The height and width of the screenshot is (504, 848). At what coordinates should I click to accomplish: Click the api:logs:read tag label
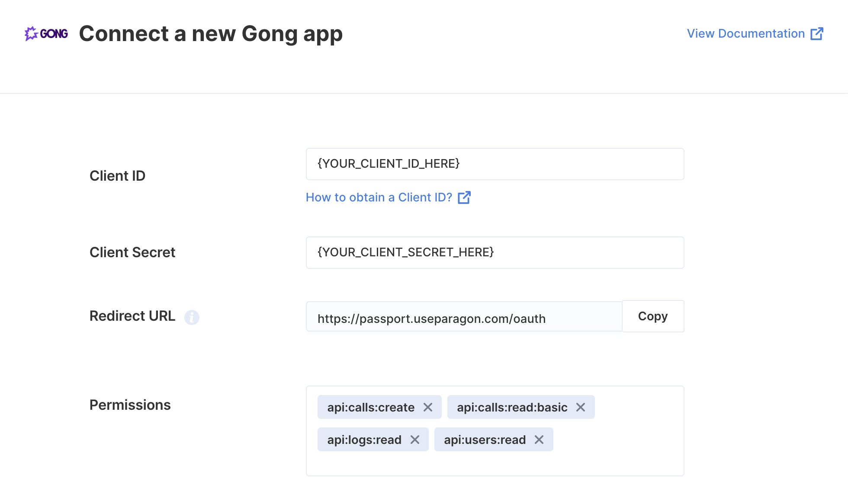pos(364,440)
